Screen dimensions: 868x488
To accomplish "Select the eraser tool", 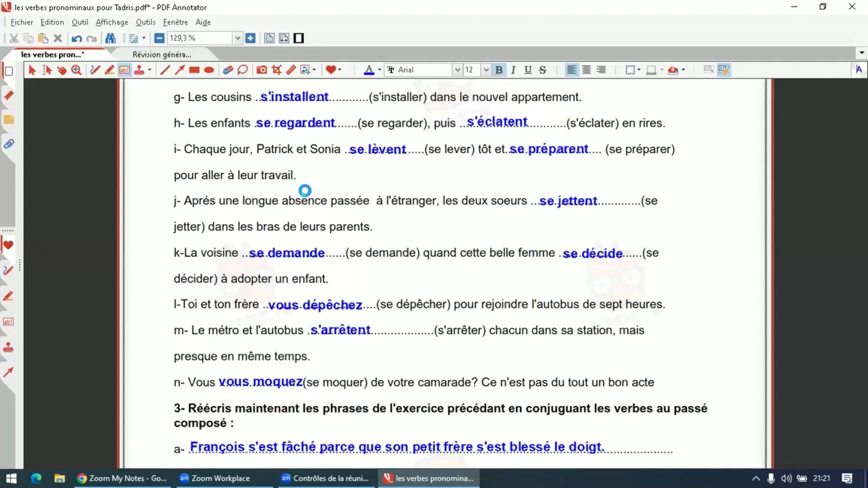I will [x=228, y=70].
